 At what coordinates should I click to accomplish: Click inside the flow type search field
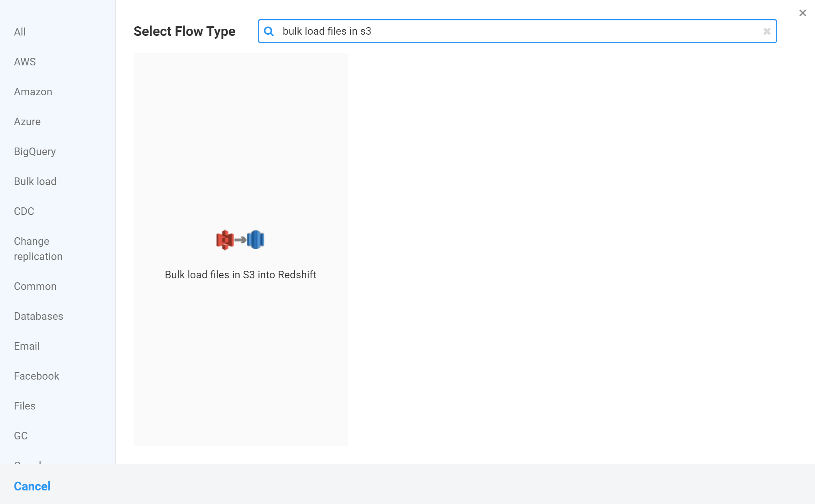[518, 31]
